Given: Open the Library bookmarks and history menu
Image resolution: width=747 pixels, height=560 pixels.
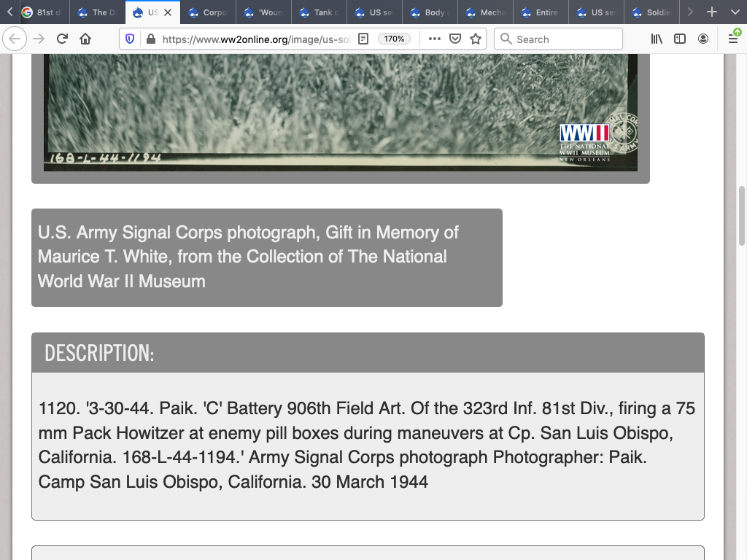Looking at the screenshot, I should coord(657,39).
